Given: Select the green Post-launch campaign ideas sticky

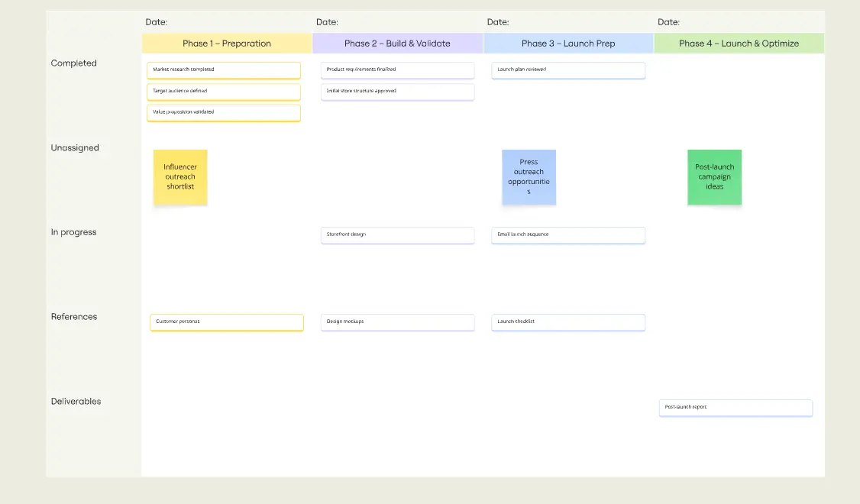Looking at the screenshot, I should click(x=714, y=177).
